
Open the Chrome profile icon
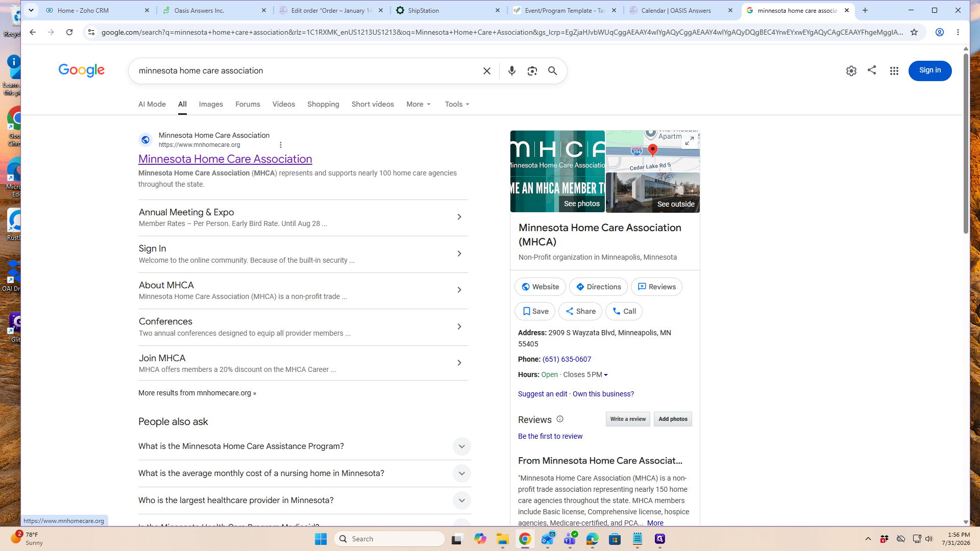coord(939,32)
